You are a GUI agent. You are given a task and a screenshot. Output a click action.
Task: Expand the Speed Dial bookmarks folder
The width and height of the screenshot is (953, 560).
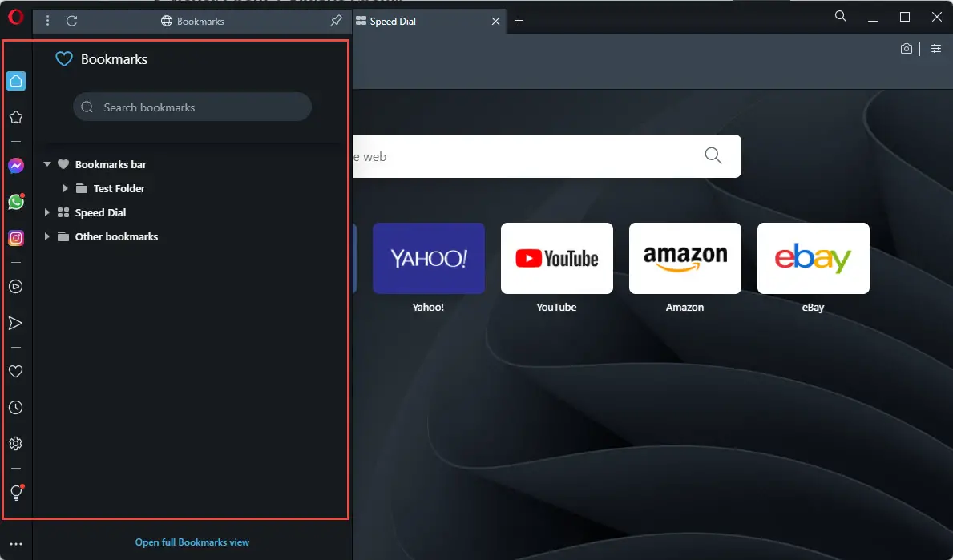(46, 212)
